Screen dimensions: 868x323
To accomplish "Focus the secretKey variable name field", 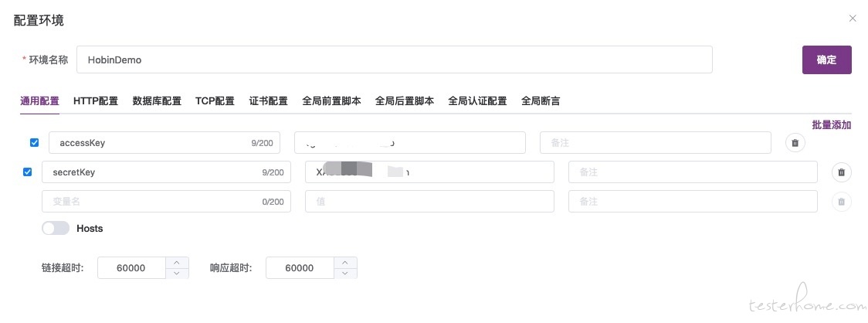I will 166,172.
